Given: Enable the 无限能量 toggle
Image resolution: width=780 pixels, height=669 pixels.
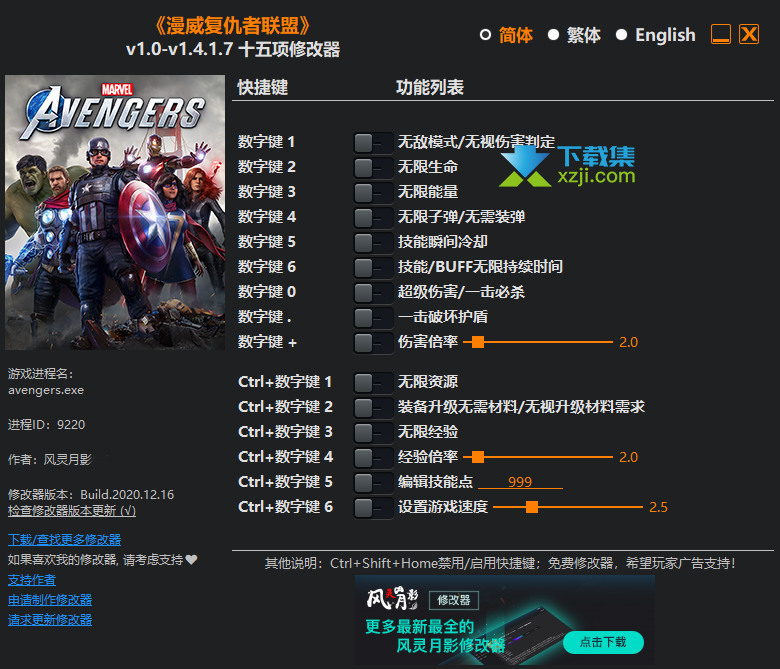Looking at the screenshot, I should click(x=373, y=193).
